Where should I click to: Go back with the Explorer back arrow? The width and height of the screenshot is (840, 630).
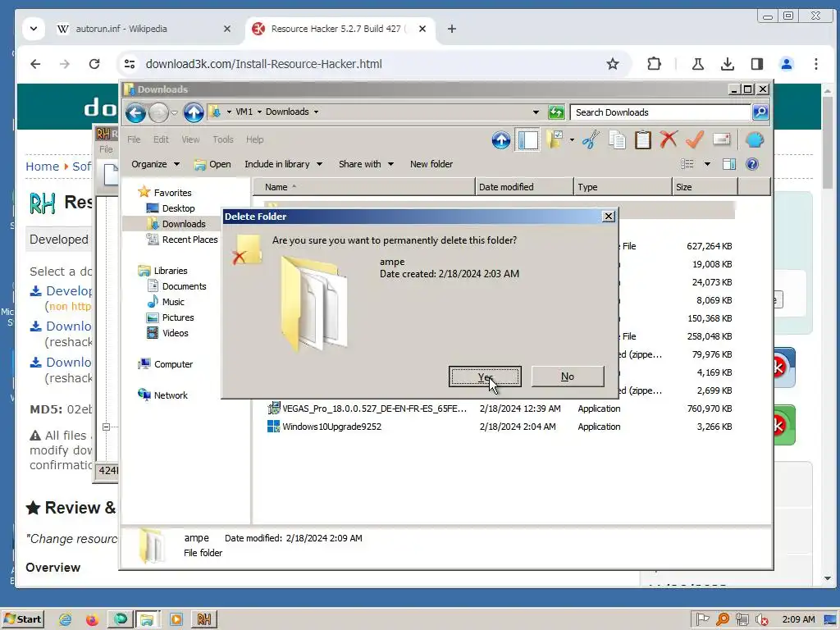pos(135,112)
